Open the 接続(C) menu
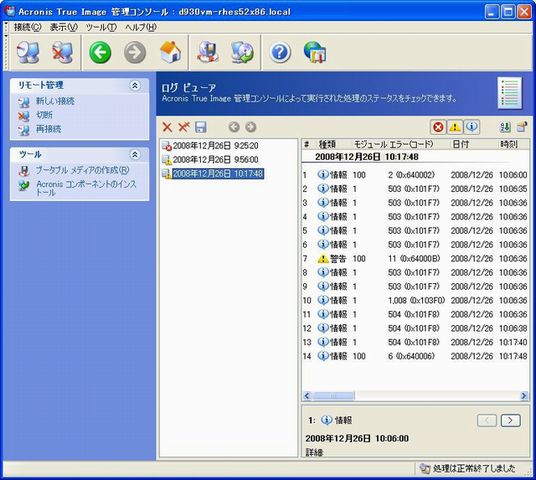 pyautogui.click(x=27, y=27)
